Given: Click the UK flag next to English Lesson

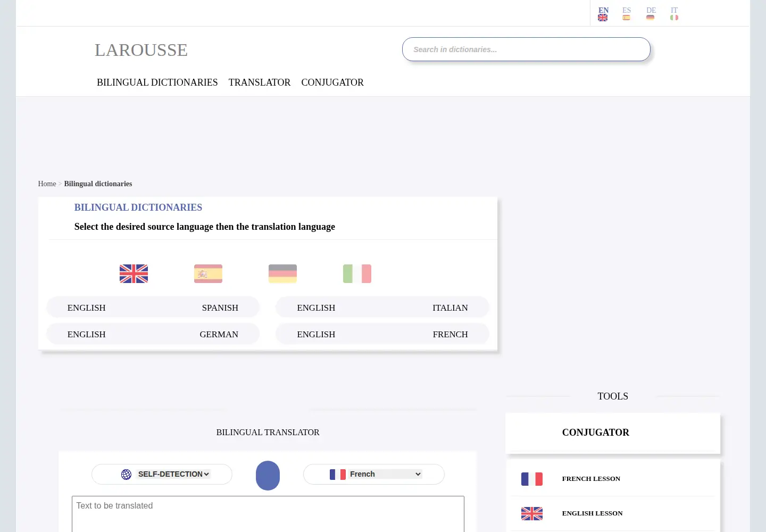Looking at the screenshot, I should pos(532,513).
